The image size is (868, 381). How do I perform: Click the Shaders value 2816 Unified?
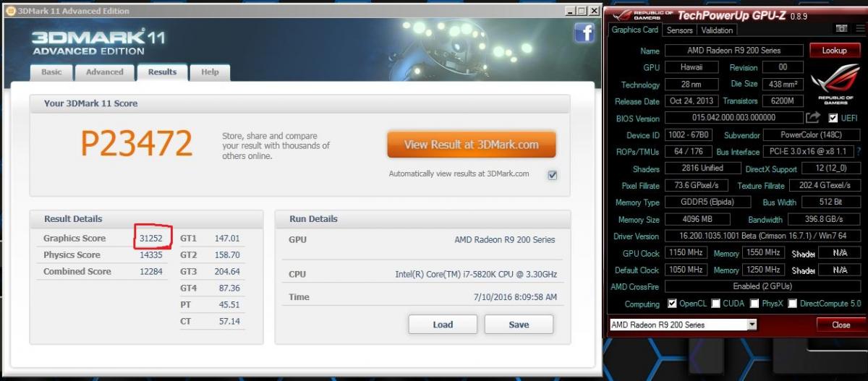click(702, 168)
